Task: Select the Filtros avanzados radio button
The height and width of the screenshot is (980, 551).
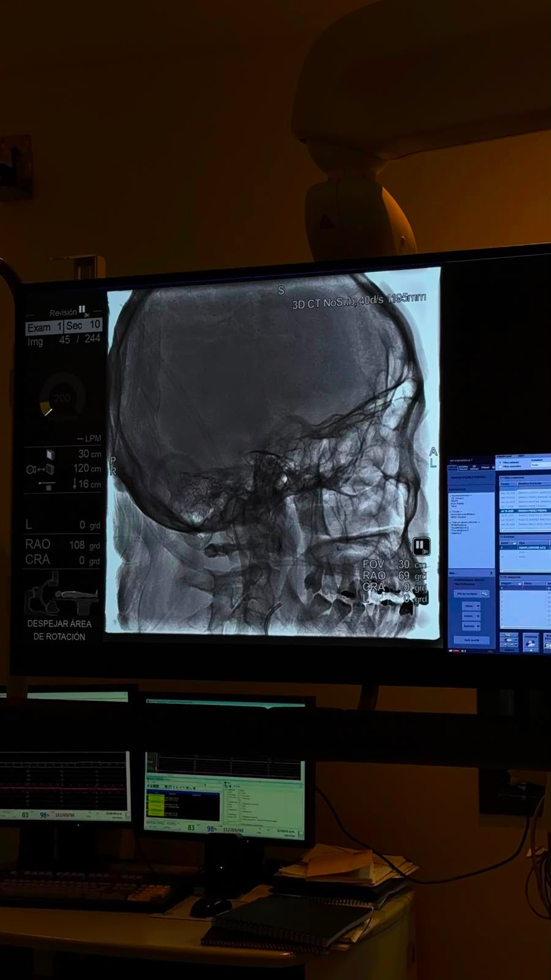Action: [x=500, y=466]
